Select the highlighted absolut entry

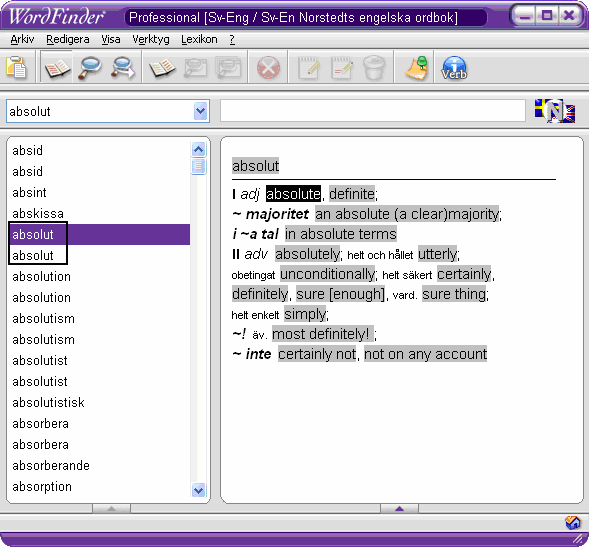(x=99, y=234)
